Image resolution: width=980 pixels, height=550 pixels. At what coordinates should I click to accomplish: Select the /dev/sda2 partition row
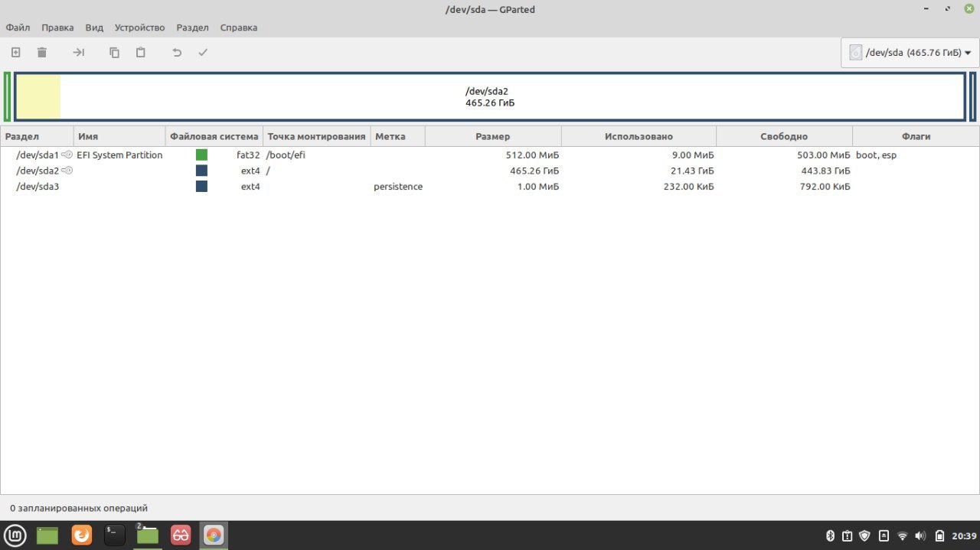pos(490,171)
